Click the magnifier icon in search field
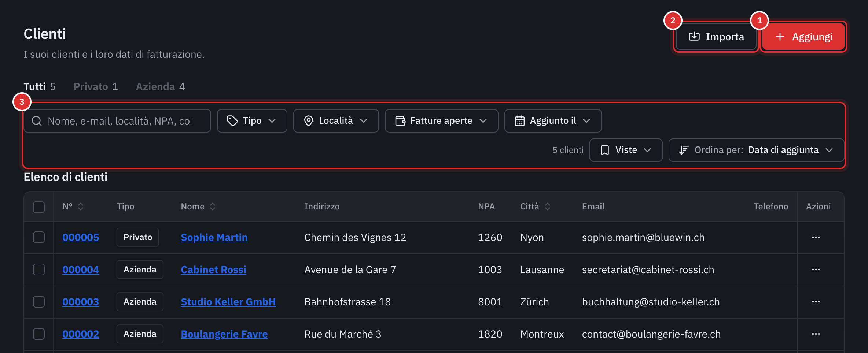This screenshot has height=353, width=868. pyautogui.click(x=37, y=121)
